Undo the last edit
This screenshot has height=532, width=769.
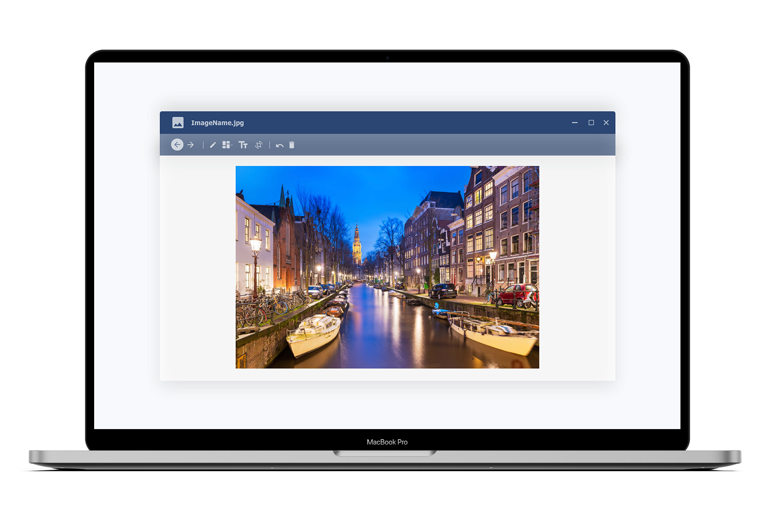pos(280,145)
